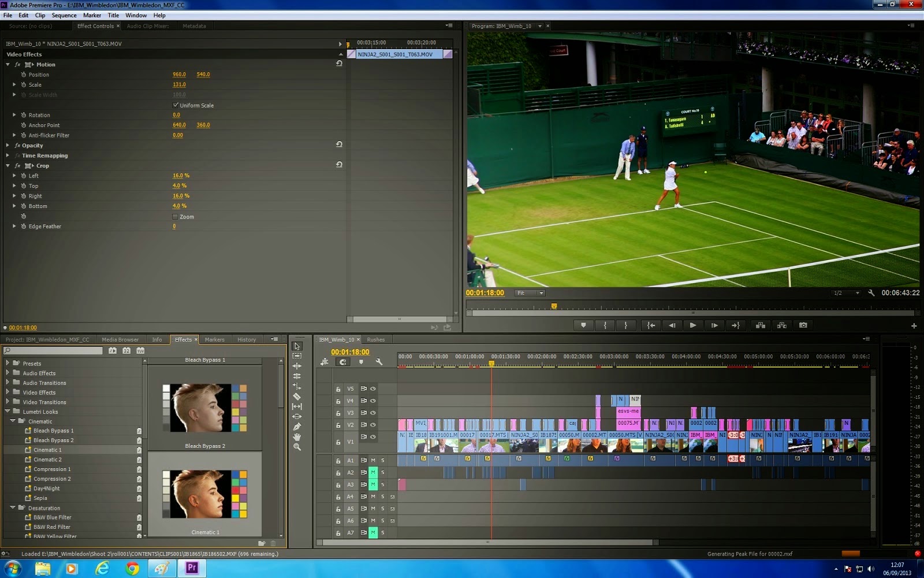
Task: Expand the Opacity effect
Action: pyautogui.click(x=8, y=146)
